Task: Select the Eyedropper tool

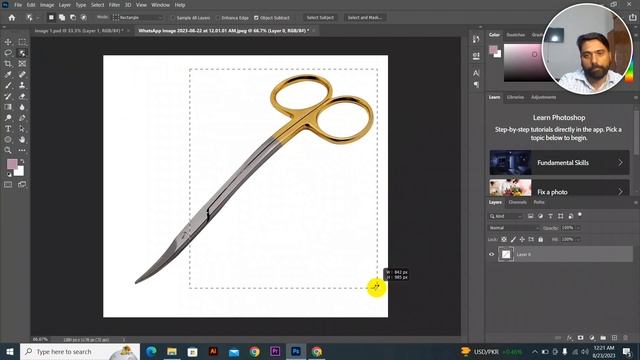Action: click(8, 74)
